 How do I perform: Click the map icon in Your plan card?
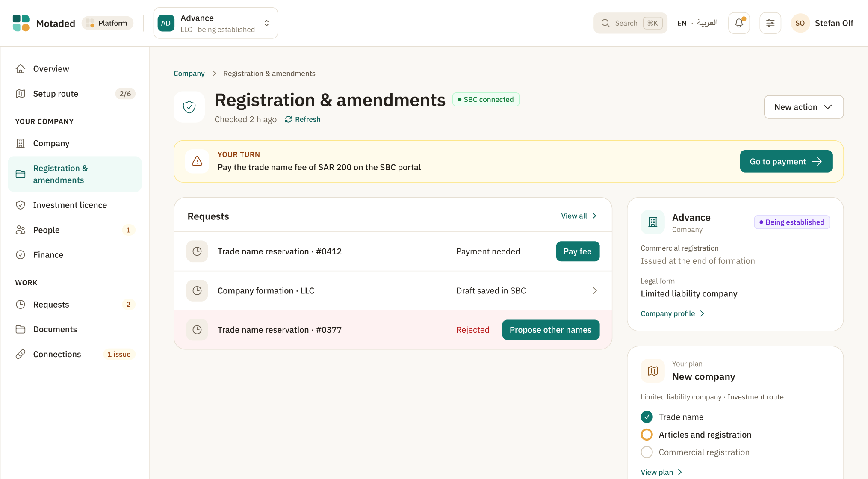(x=652, y=371)
